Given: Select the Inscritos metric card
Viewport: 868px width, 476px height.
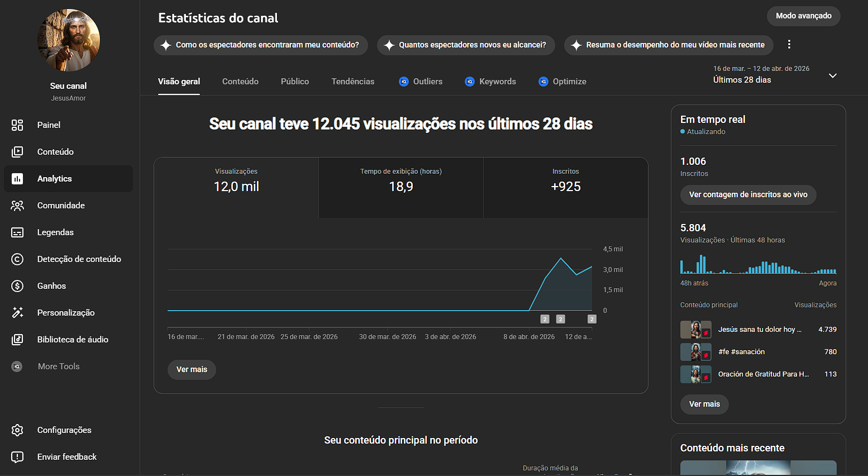Looking at the screenshot, I should (x=566, y=188).
